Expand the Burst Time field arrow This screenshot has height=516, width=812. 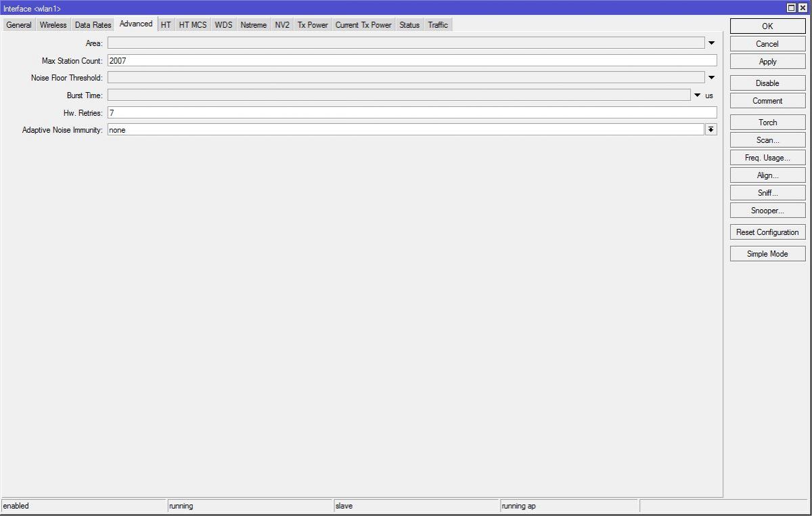(x=698, y=95)
